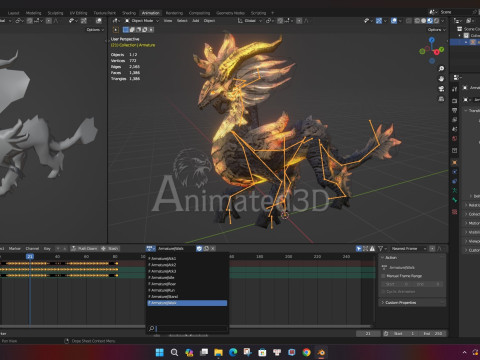Toggle X-ray in viewport header
Screen dimensions: 480x360
click(x=409, y=21)
